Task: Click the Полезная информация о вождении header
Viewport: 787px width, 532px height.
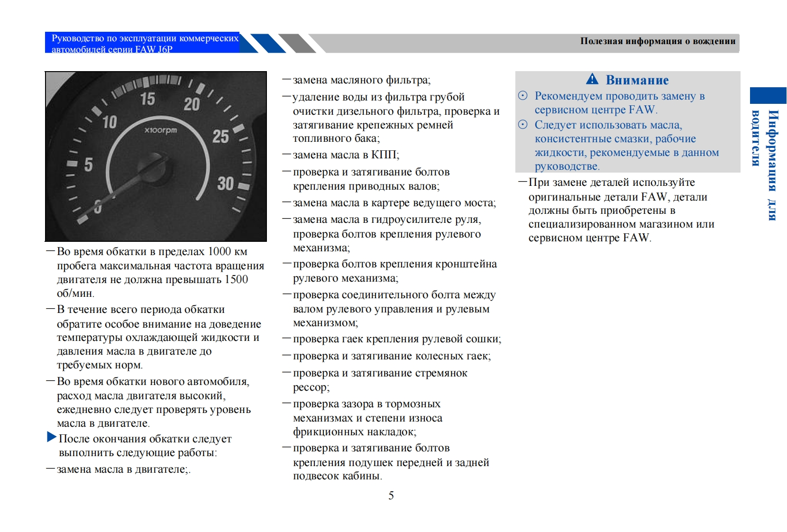Action: 658,41
